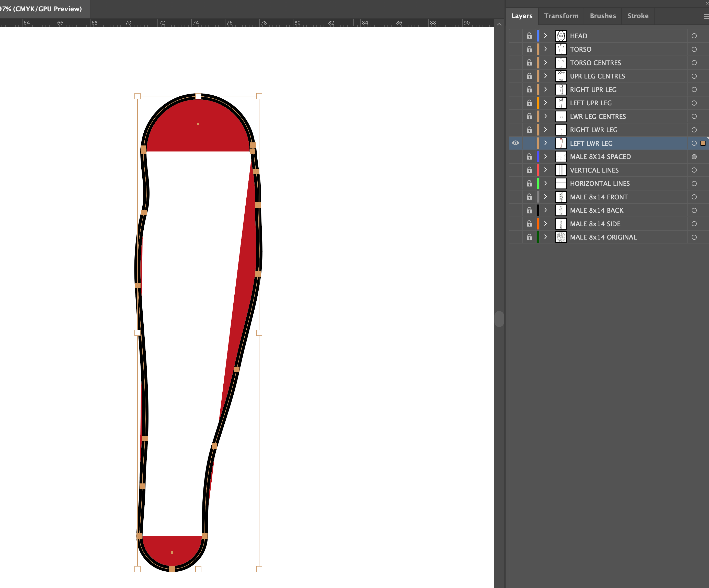Screen dimensions: 709x588
Task: Toggle visibility box of RIGHT LWR LEG layer
Action: tap(515, 130)
